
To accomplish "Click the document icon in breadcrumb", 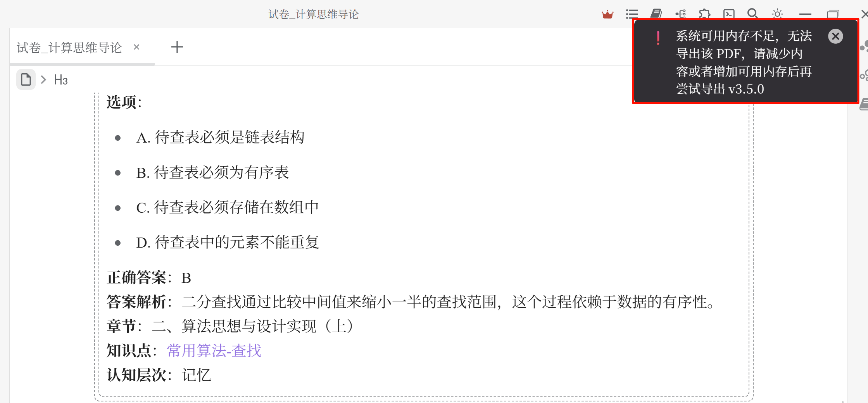I will [x=26, y=79].
